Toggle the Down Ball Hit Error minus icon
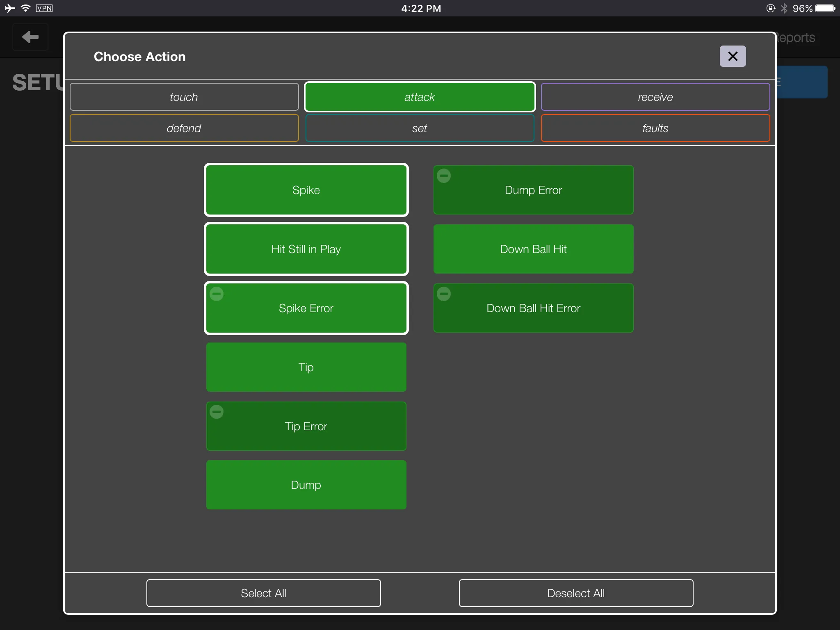This screenshot has width=840, height=630. tap(444, 292)
